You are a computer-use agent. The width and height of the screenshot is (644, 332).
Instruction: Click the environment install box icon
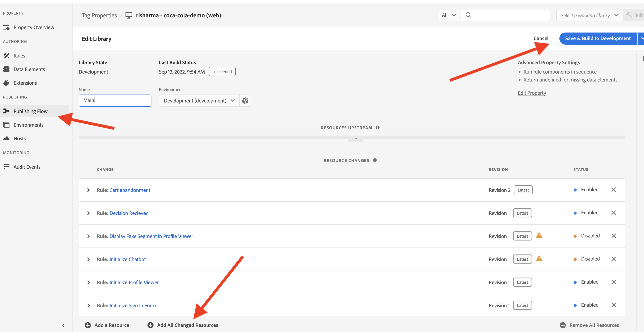pos(245,101)
